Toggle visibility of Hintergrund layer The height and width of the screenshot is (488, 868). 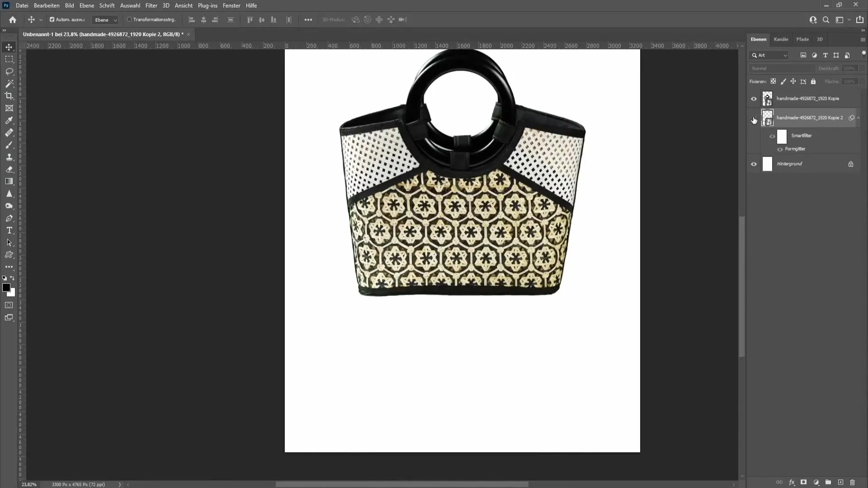point(754,164)
